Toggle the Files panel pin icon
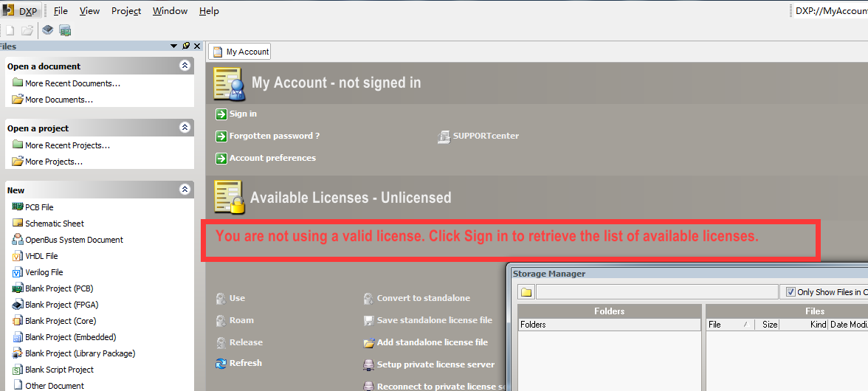This screenshot has width=868, height=391. [186, 46]
